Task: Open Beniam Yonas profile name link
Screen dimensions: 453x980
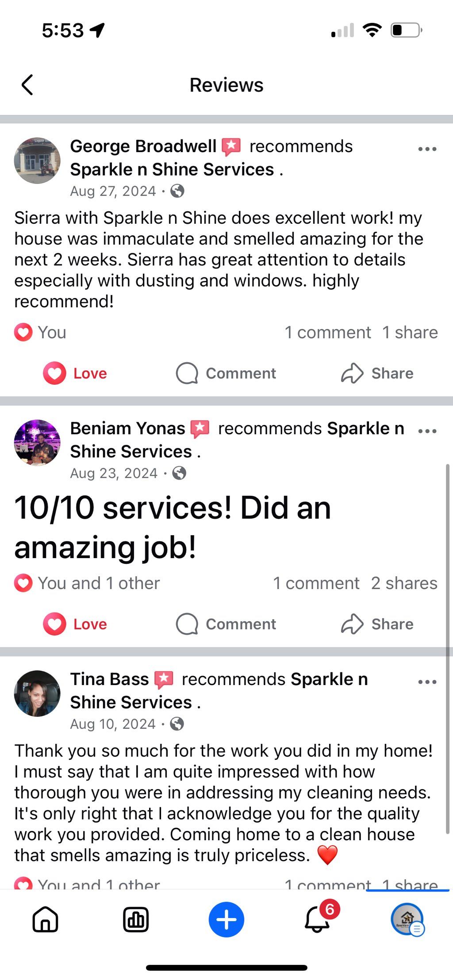Action: [127, 428]
